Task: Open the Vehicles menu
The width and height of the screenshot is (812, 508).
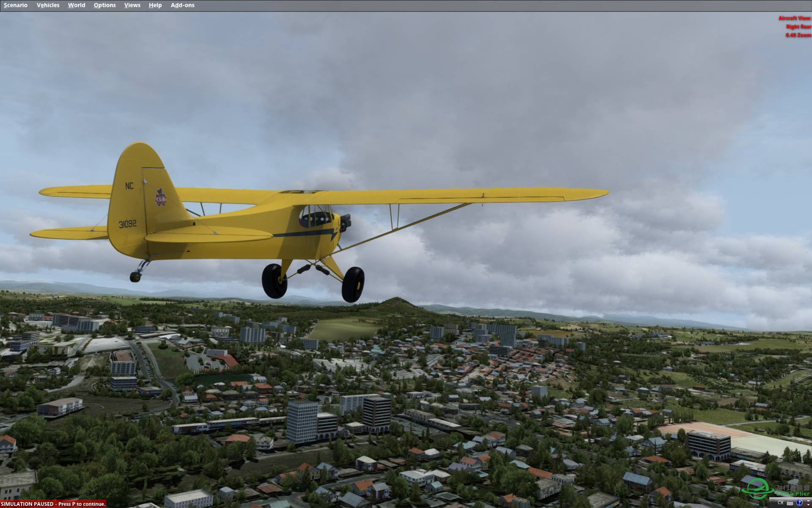Action: coord(48,5)
